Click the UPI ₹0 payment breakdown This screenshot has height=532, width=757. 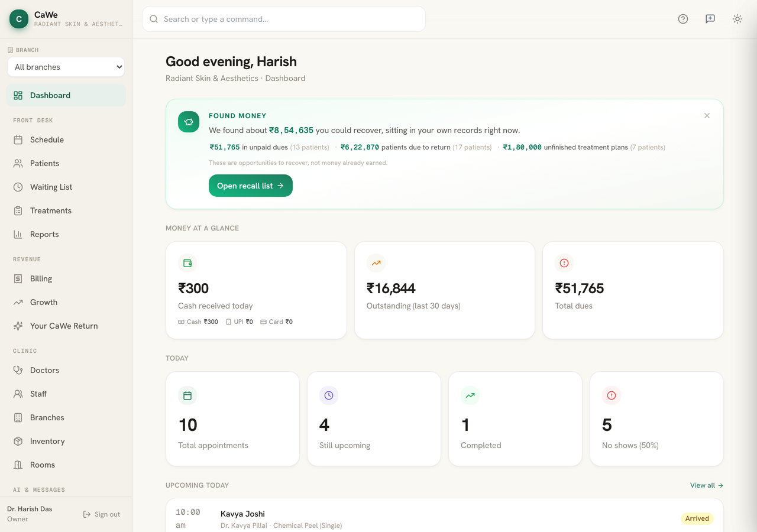coord(240,322)
